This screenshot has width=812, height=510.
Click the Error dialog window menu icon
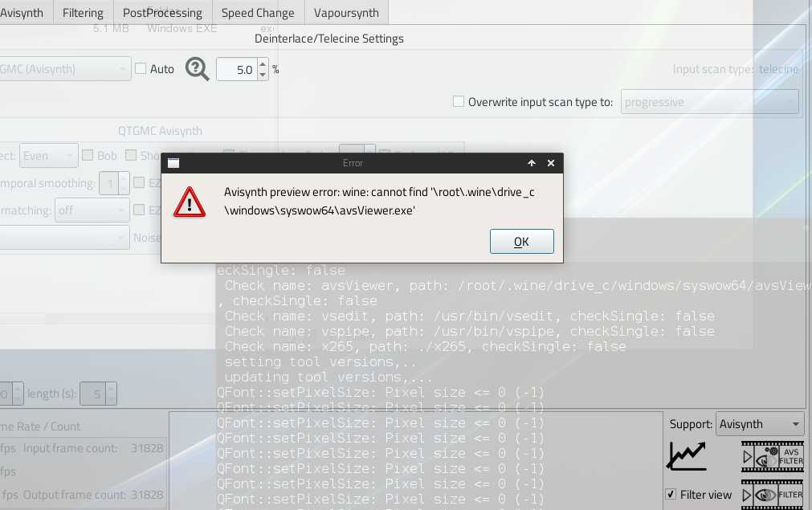click(173, 163)
